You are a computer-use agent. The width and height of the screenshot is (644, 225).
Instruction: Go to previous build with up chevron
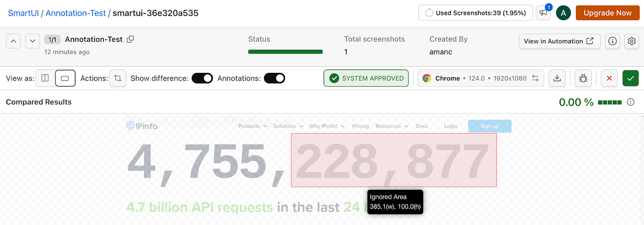[x=13, y=41]
